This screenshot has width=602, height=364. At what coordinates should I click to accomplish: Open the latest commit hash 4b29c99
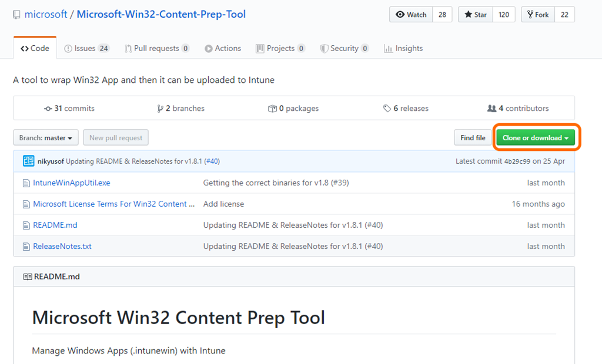517,161
